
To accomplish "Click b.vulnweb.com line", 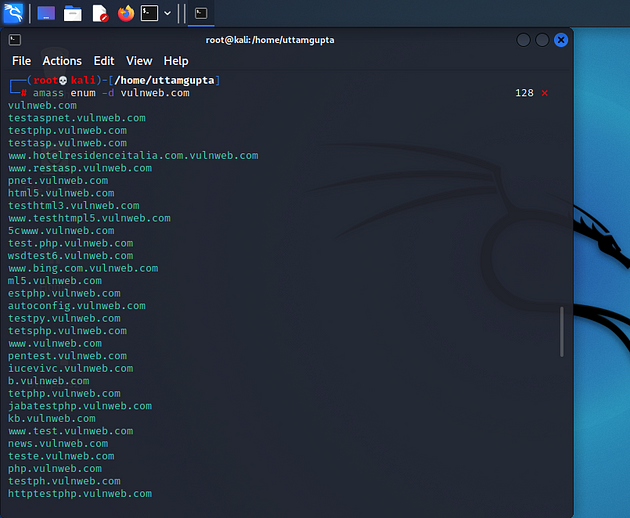I will click(49, 381).
